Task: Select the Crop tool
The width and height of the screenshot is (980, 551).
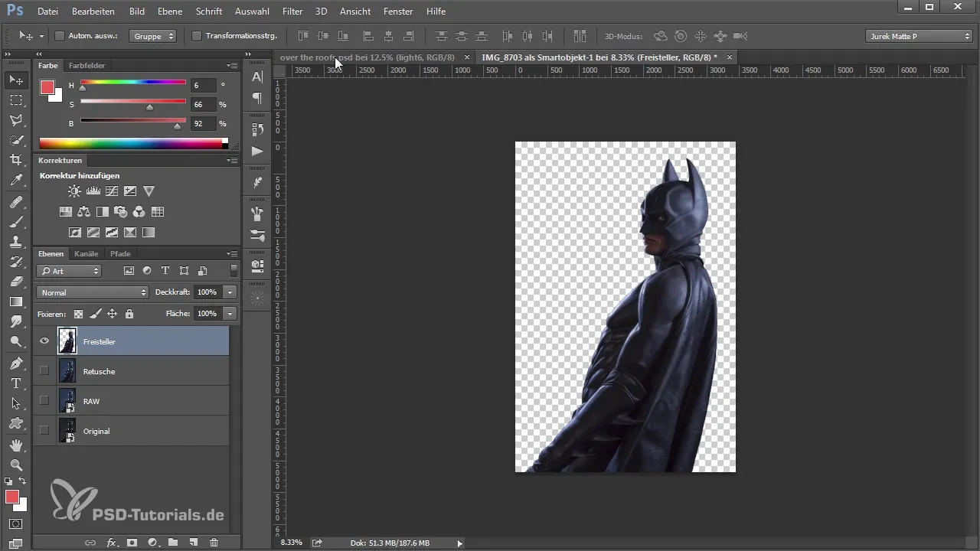Action: pyautogui.click(x=16, y=159)
